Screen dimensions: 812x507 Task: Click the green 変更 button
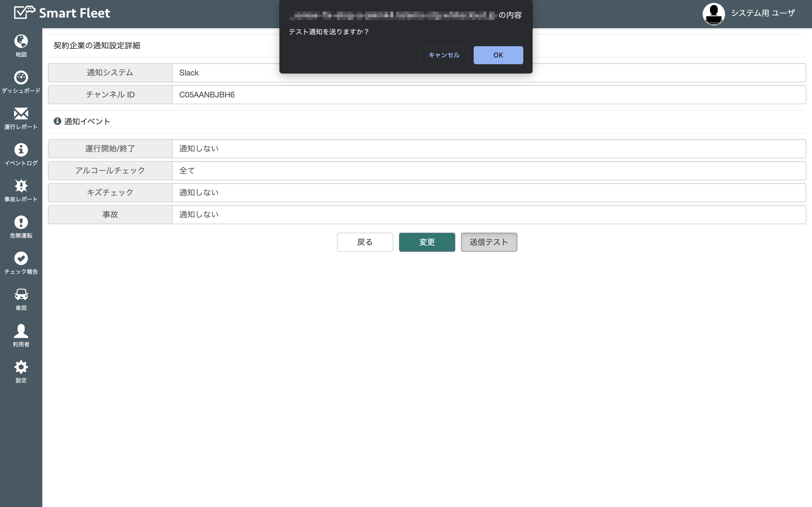point(427,242)
